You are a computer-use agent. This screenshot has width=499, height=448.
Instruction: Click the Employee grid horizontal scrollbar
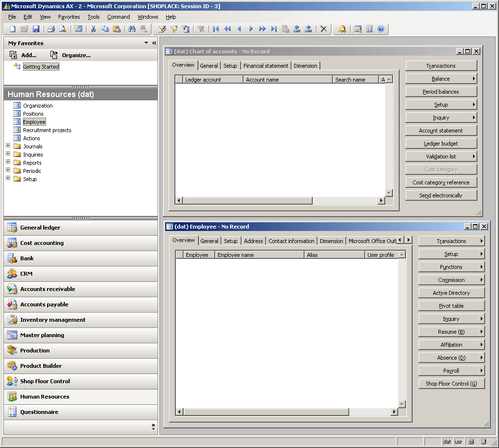(x=286, y=412)
